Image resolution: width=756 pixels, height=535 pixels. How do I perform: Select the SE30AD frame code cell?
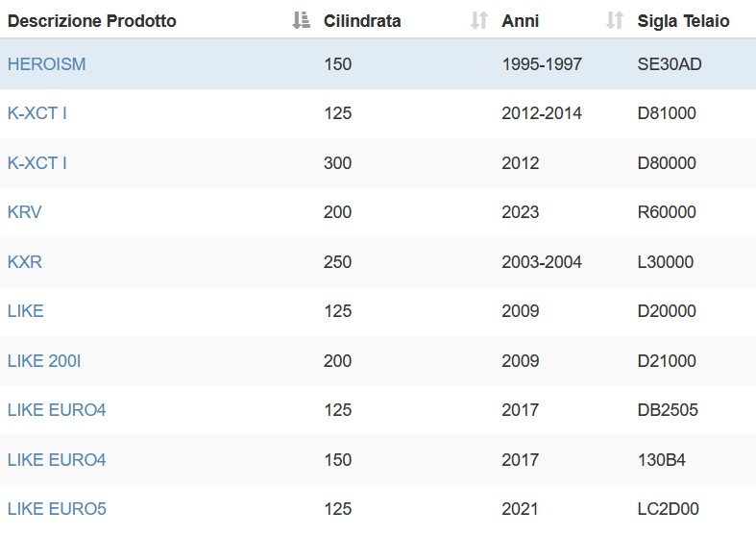coord(670,64)
